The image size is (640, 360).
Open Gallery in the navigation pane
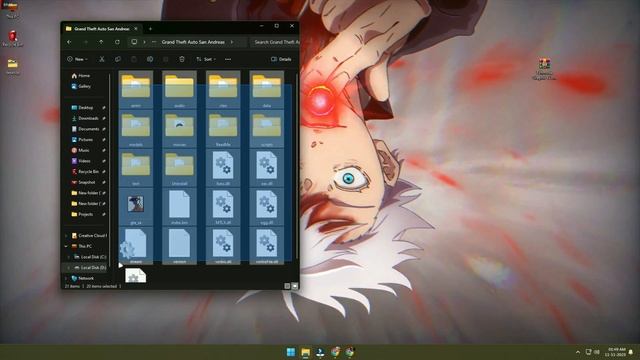[x=81, y=86]
